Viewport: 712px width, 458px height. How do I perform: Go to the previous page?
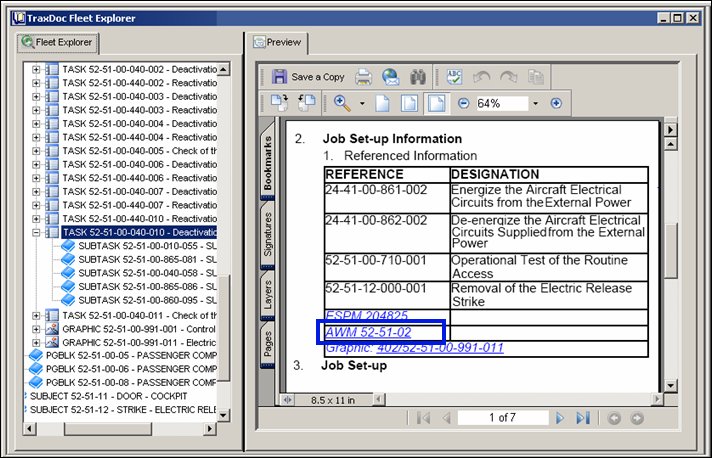tap(447, 418)
